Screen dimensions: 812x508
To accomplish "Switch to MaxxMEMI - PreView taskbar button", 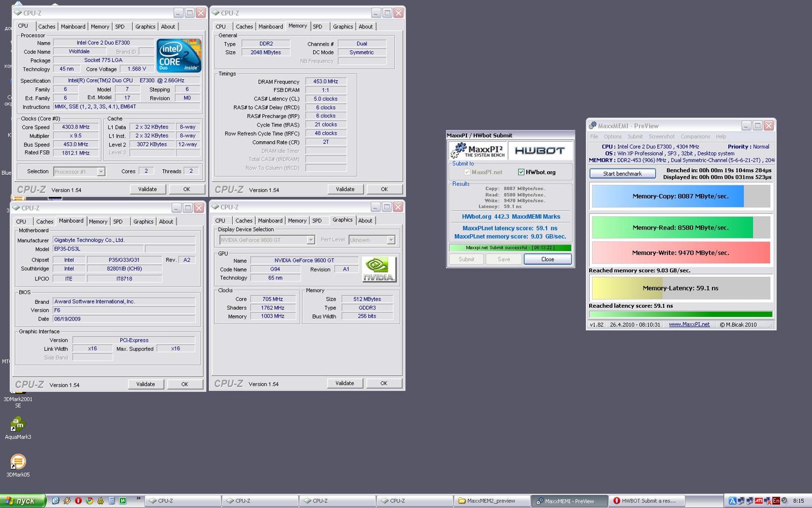I will pyautogui.click(x=569, y=501).
